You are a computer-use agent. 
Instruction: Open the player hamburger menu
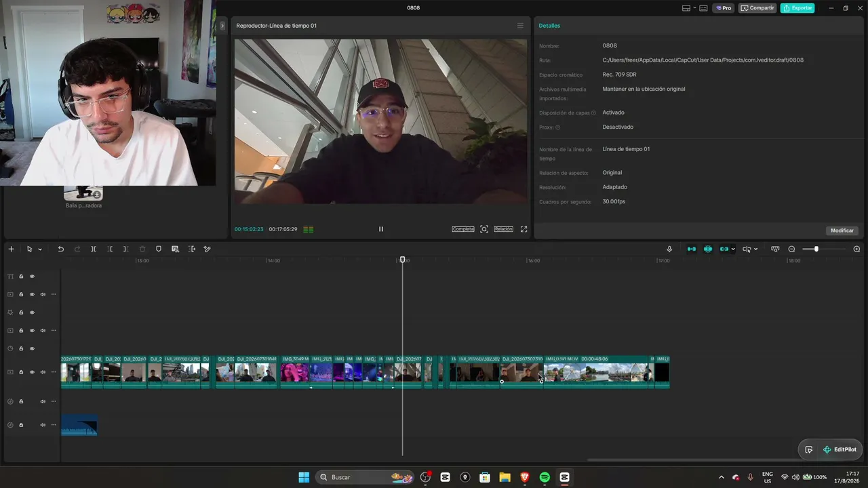520,26
